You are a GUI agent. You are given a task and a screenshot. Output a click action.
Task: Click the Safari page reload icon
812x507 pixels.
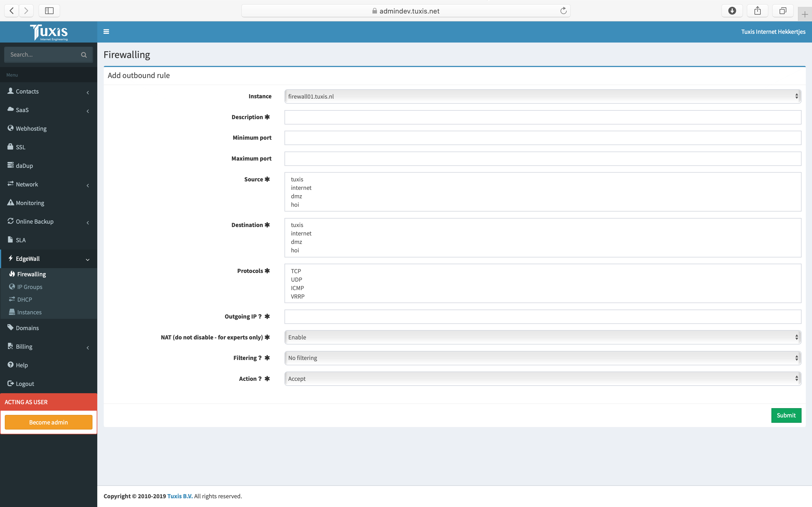click(563, 11)
